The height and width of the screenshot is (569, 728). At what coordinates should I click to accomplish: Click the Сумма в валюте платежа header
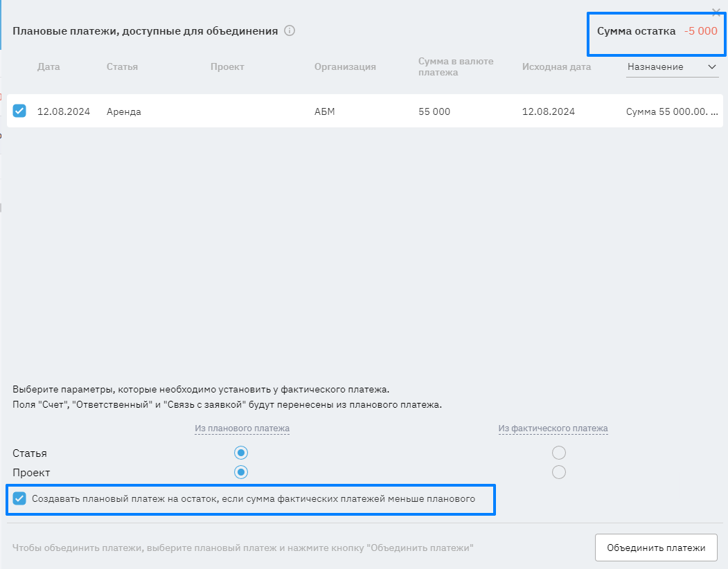(456, 66)
